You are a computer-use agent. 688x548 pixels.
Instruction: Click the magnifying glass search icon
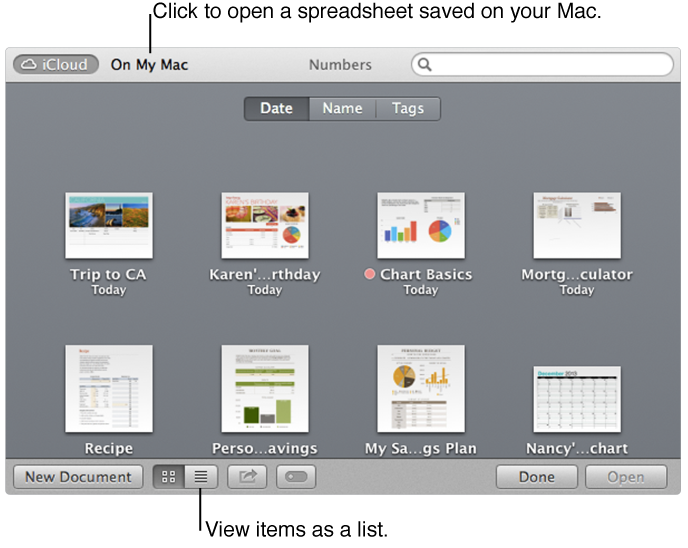425,65
